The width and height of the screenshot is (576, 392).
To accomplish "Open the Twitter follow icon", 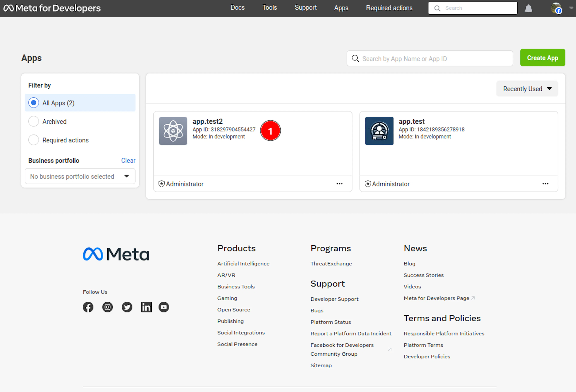I will tap(127, 307).
